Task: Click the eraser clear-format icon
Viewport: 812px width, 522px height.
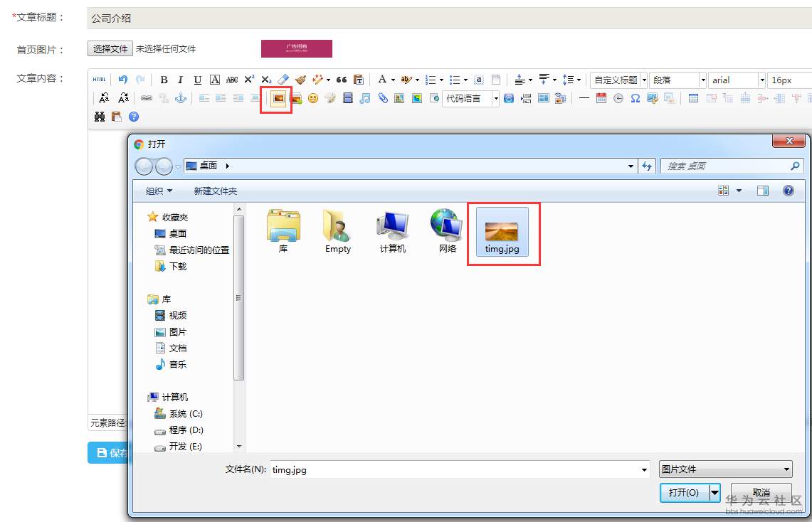Action: pyautogui.click(x=283, y=80)
